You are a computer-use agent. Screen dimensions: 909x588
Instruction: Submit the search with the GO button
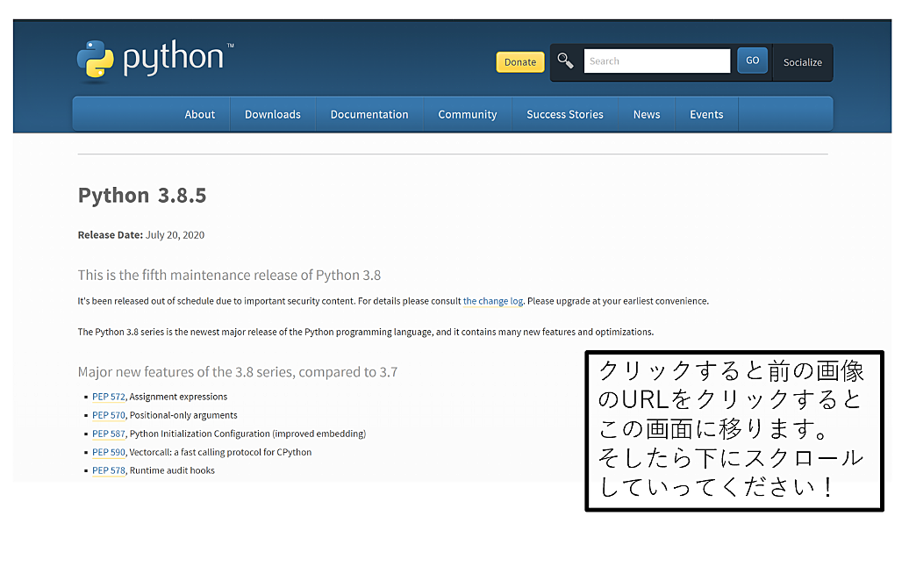click(x=752, y=61)
